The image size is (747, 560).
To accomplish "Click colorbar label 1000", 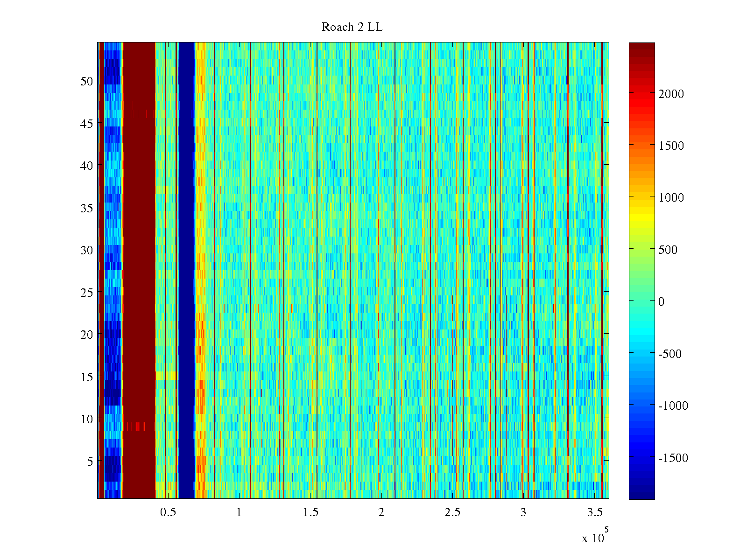I will pos(671,197).
